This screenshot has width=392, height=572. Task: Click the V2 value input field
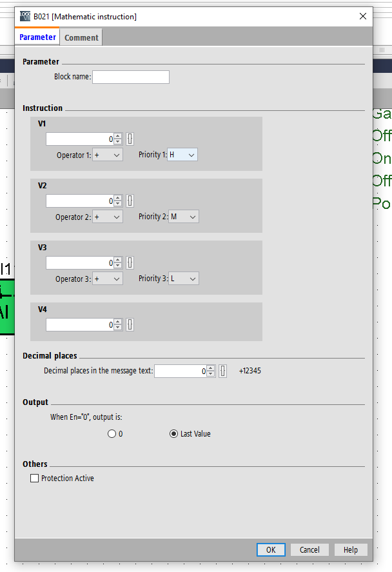[x=80, y=201]
